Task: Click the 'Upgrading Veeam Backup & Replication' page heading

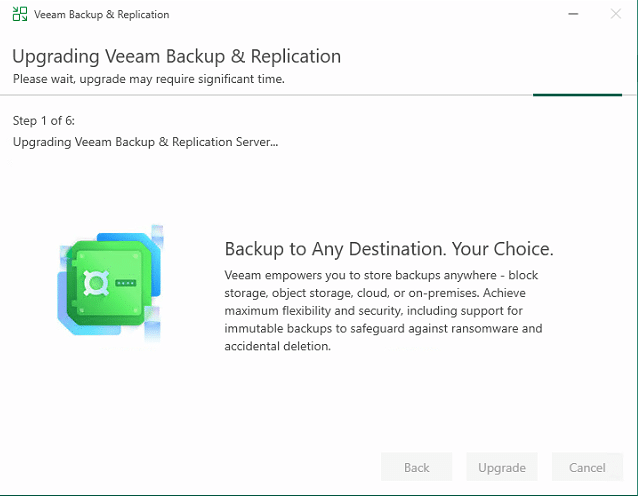Action: point(176,56)
